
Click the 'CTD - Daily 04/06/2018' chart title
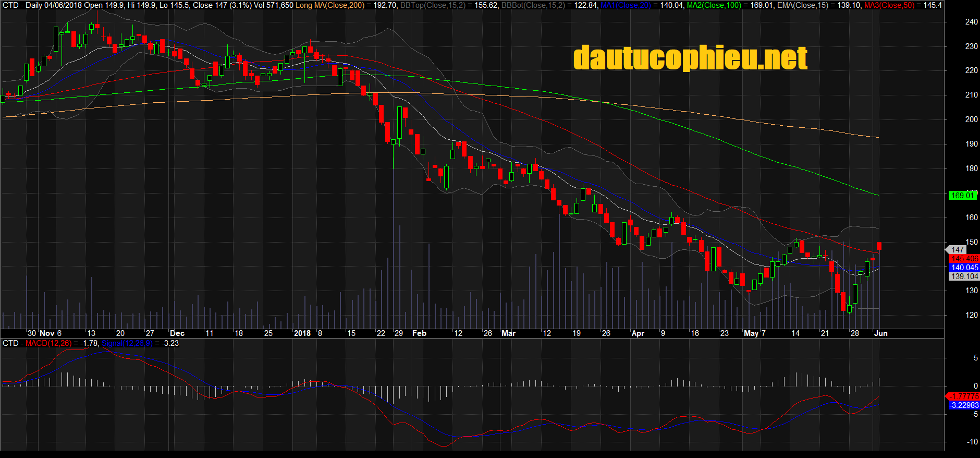42,5
